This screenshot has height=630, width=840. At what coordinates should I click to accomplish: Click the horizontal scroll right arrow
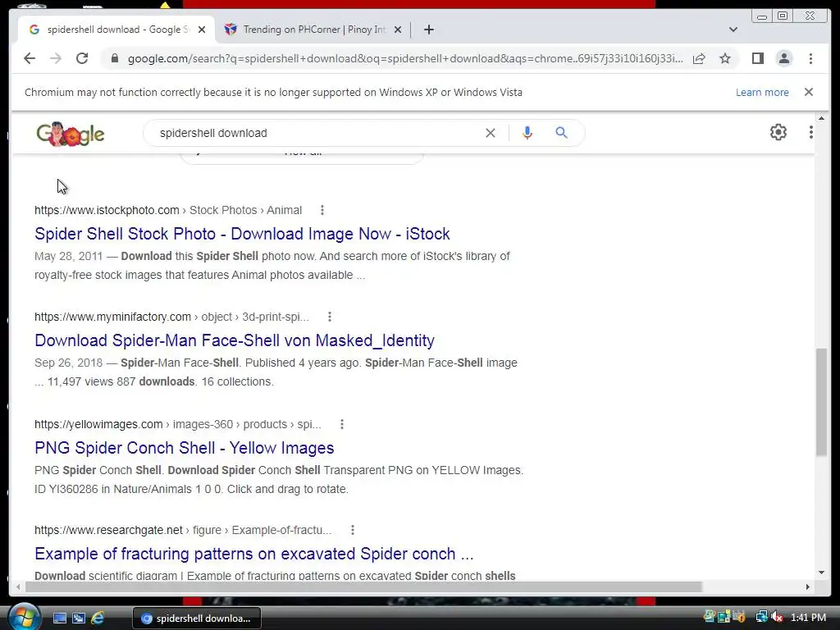[808, 587]
